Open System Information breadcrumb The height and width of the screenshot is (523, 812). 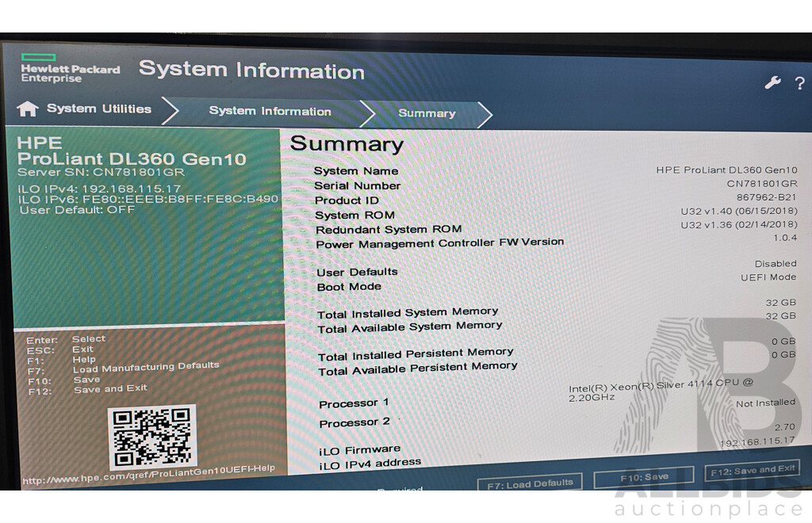(x=270, y=111)
